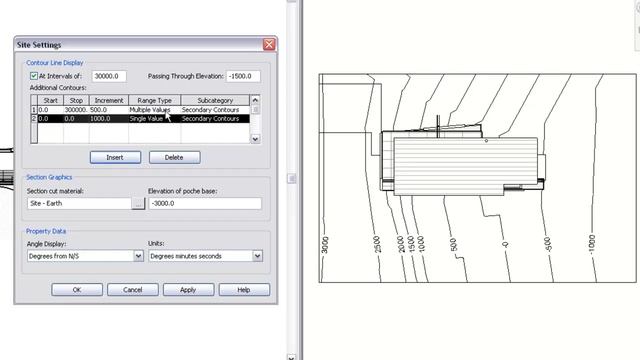The width and height of the screenshot is (640, 360).
Task: Confirm settings with OK button
Action: pos(77,290)
